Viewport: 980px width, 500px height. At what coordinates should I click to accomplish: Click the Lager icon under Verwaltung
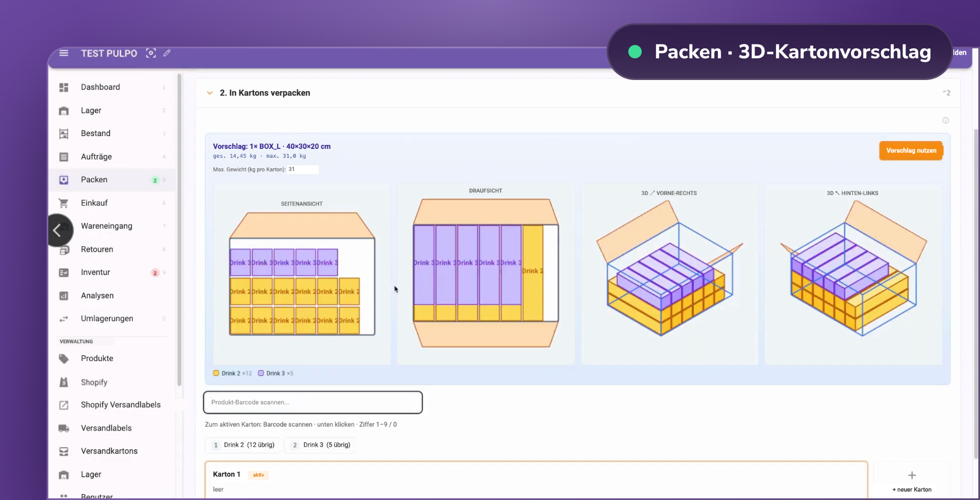click(64, 474)
